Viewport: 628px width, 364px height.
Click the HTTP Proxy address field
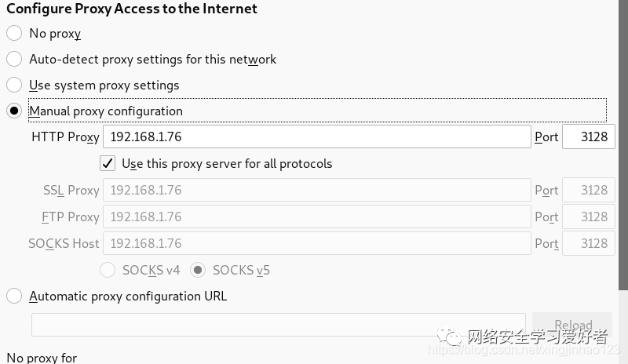tap(316, 136)
